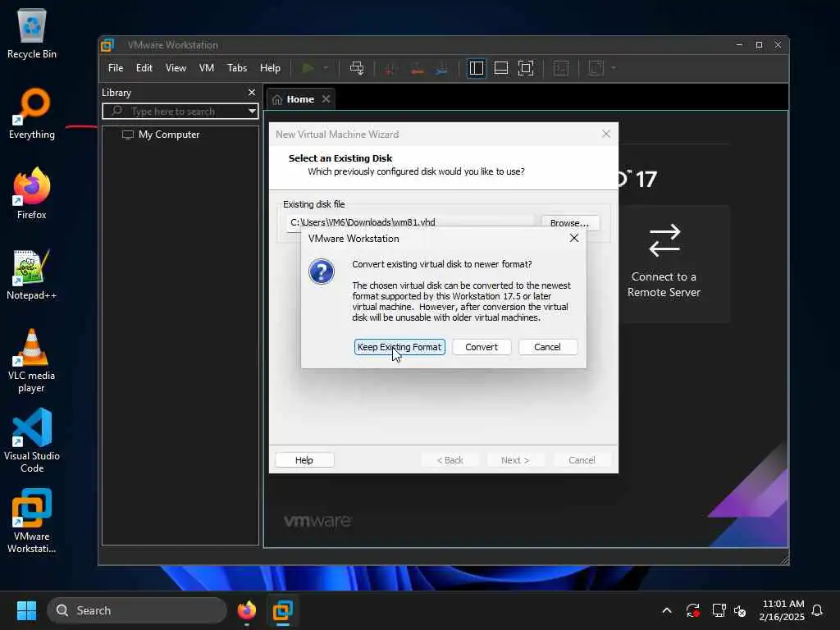The height and width of the screenshot is (630, 840).
Task: Click the take snapshot toolbar icon
Action: pyautogui.click(x=390, y=69)
